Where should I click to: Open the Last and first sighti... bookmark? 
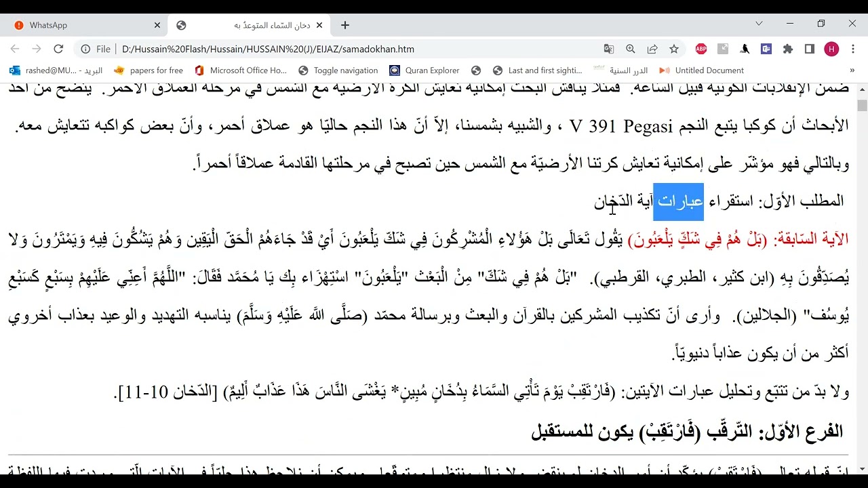pyautogui.click(x=538, y=70)
